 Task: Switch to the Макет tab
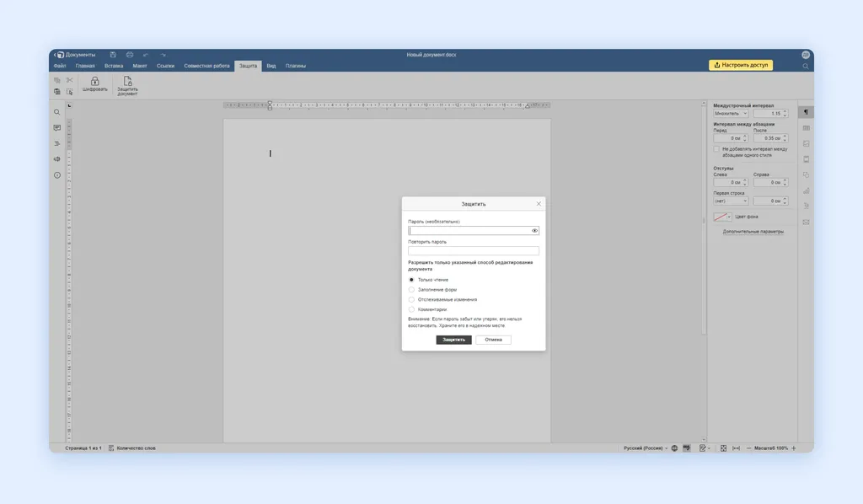140,66
